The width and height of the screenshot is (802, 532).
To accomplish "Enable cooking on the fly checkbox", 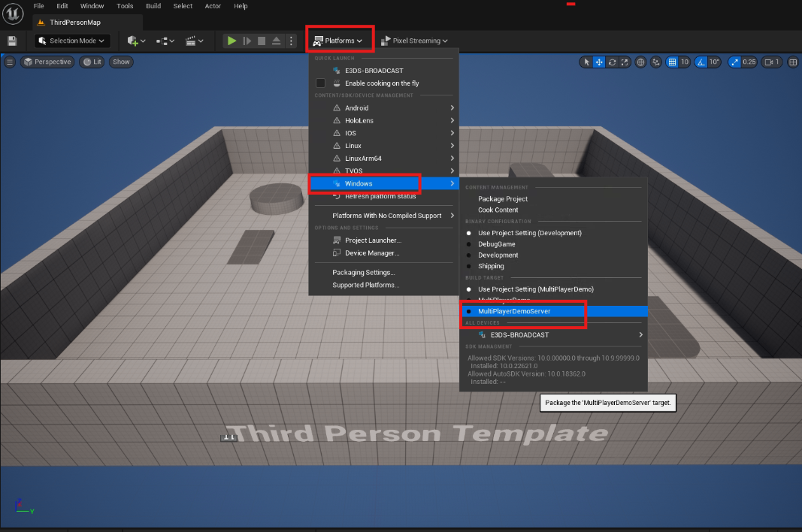I will [321, 83].
